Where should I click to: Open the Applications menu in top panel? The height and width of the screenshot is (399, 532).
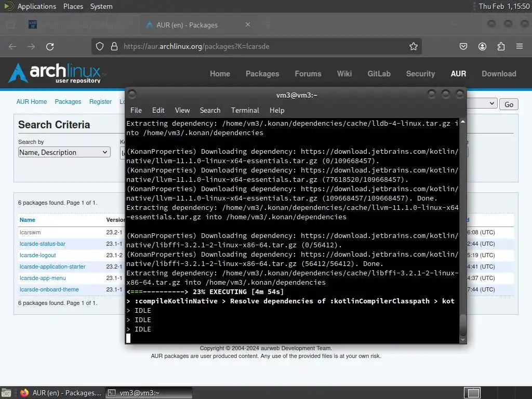[37, 6]
